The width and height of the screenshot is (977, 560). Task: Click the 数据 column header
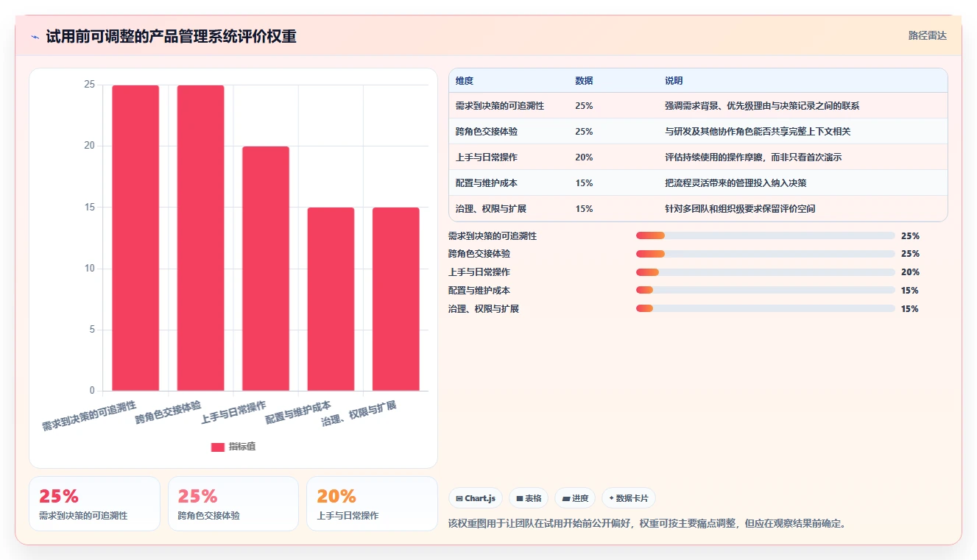point(584,81)
